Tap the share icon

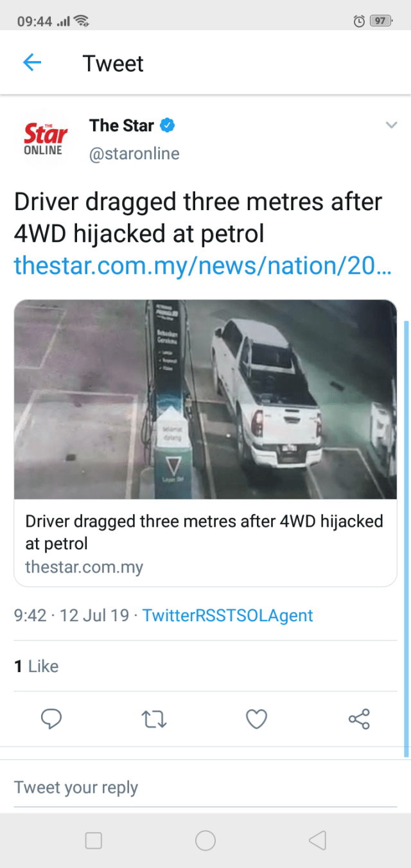[x=359, y=719]
